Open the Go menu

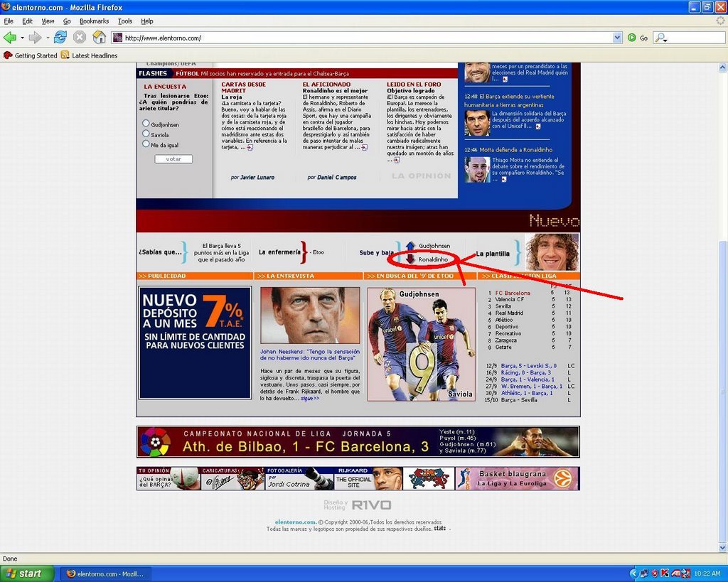[x=67, y=21]
